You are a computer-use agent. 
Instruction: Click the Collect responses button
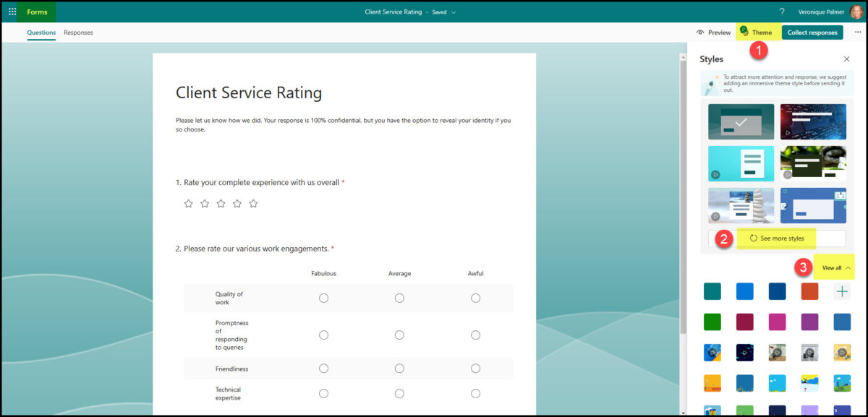coord(812,32)
